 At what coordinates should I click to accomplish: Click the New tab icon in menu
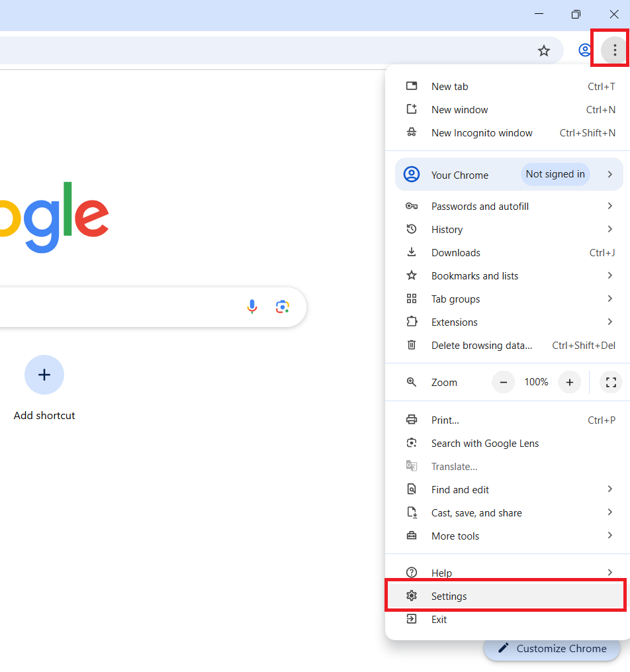pos(411,86)
